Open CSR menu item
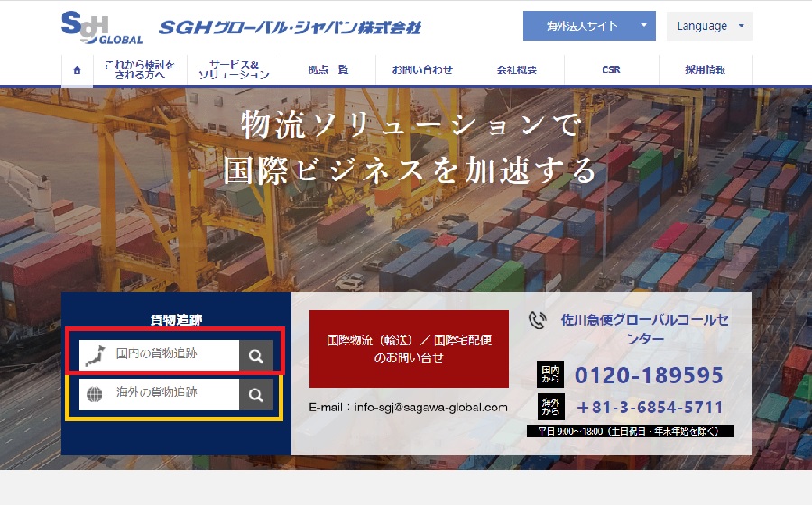 611,69
